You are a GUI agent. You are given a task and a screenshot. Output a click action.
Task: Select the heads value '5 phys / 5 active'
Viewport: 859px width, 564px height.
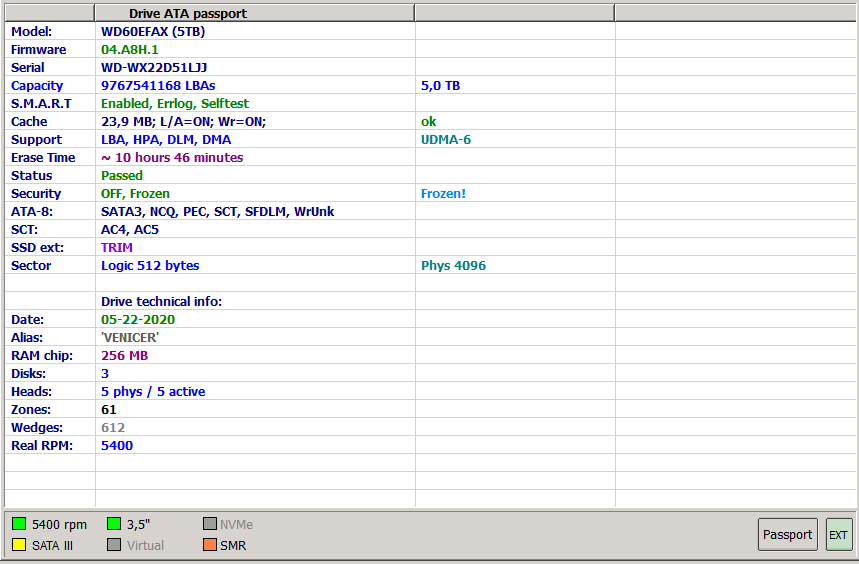coord(153,392)
